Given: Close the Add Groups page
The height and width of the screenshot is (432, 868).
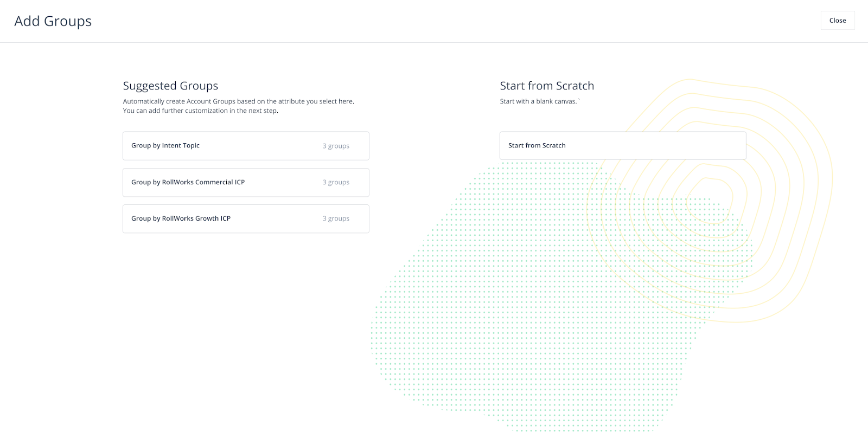Looking at the screenshot, I should point(838,21).
